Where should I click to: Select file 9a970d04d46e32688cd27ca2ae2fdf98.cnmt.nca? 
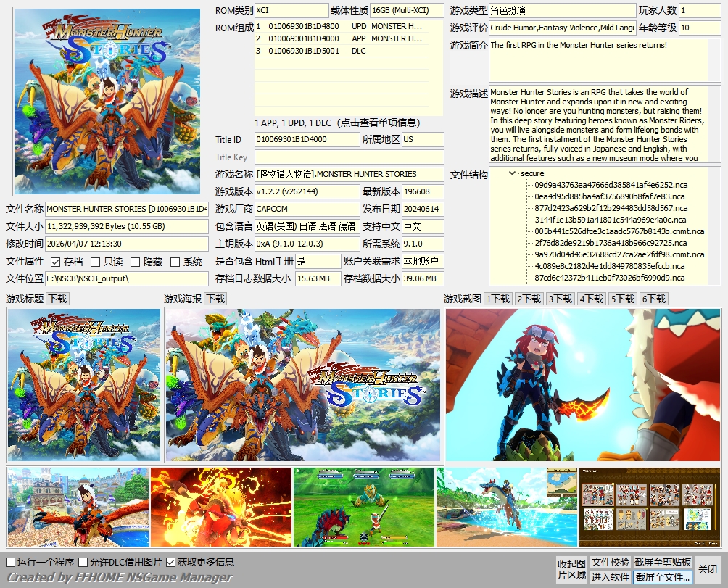[x=619, y=254]
